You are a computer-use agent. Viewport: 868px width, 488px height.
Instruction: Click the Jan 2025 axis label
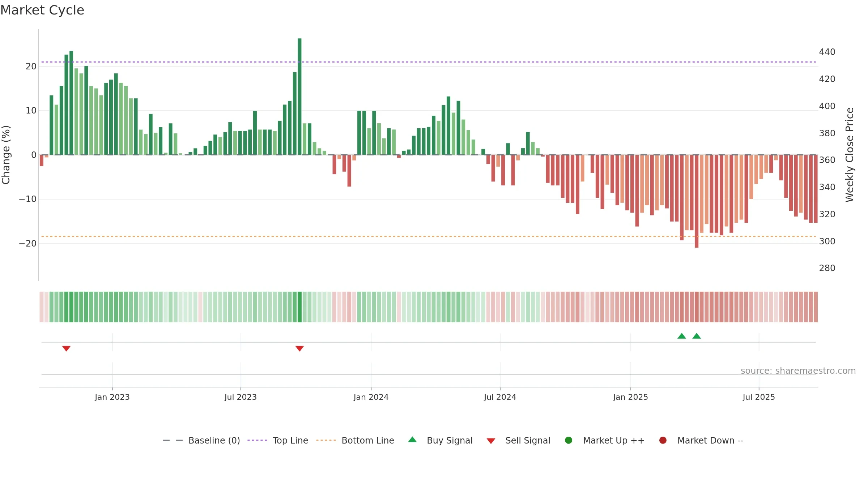click(630, 397)
